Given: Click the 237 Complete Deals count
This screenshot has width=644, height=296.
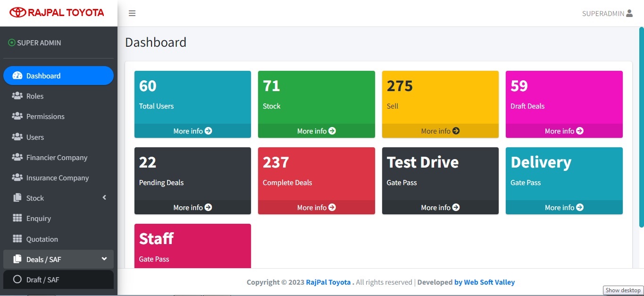Looking at the screenshot, I should pyautogui.click(x=276, y=162).
